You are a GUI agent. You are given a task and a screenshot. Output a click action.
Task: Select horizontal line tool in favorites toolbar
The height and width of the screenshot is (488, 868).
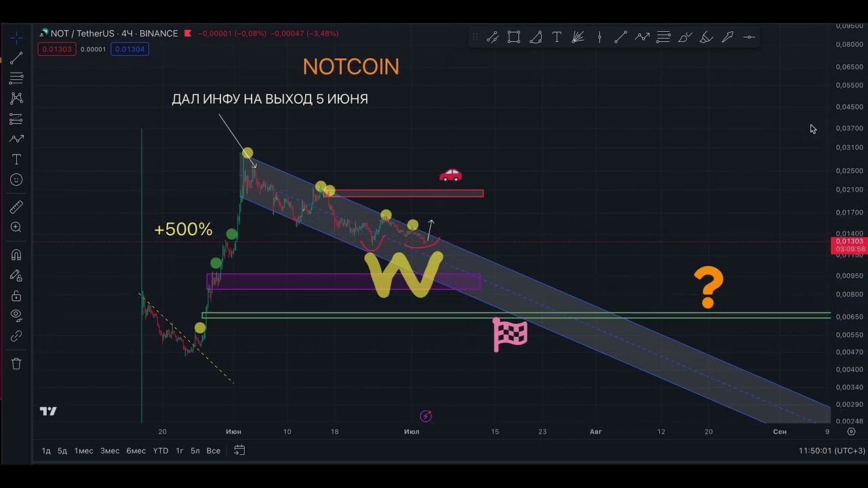click(x=749, y=37)
